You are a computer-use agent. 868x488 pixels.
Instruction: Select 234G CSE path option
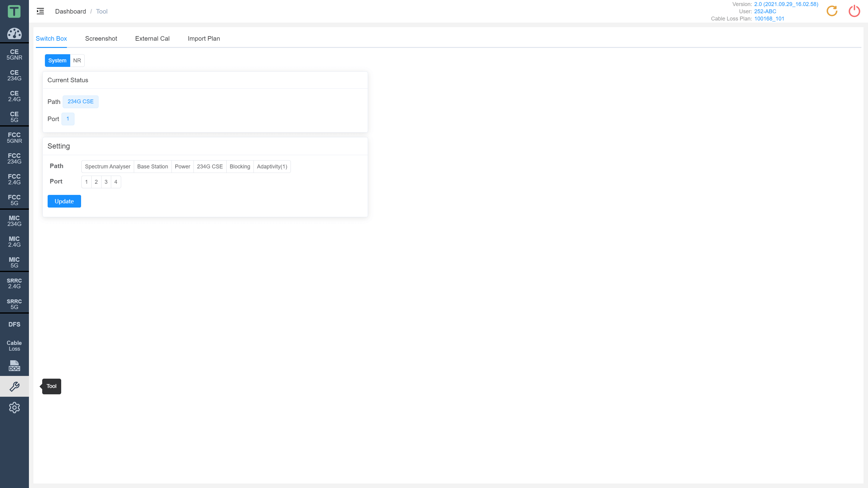click(210, 166)
